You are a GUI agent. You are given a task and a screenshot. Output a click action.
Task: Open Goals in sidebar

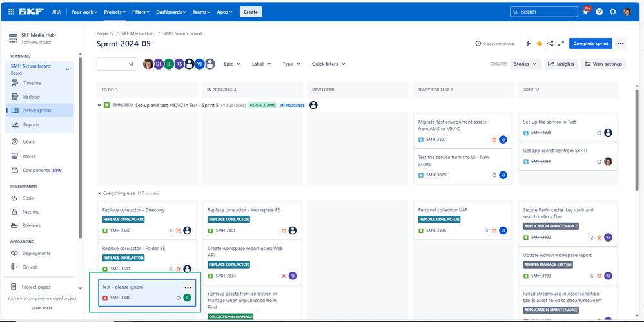pyautogui.click(x=40, y=142)
